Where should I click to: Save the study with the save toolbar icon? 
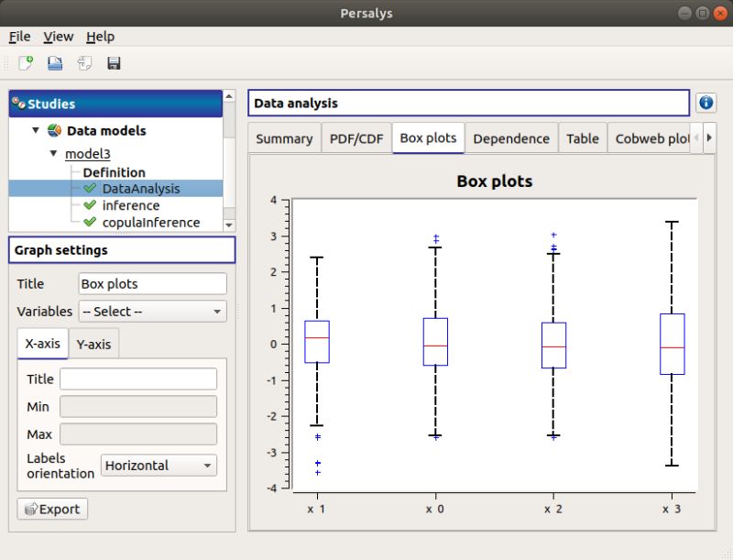[113, 62]
